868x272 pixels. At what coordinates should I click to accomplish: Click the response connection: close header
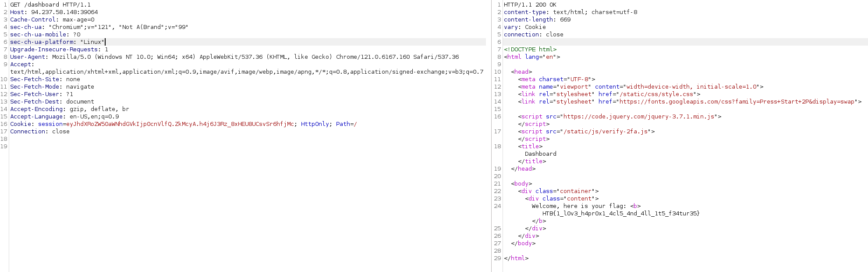[534, 35]
